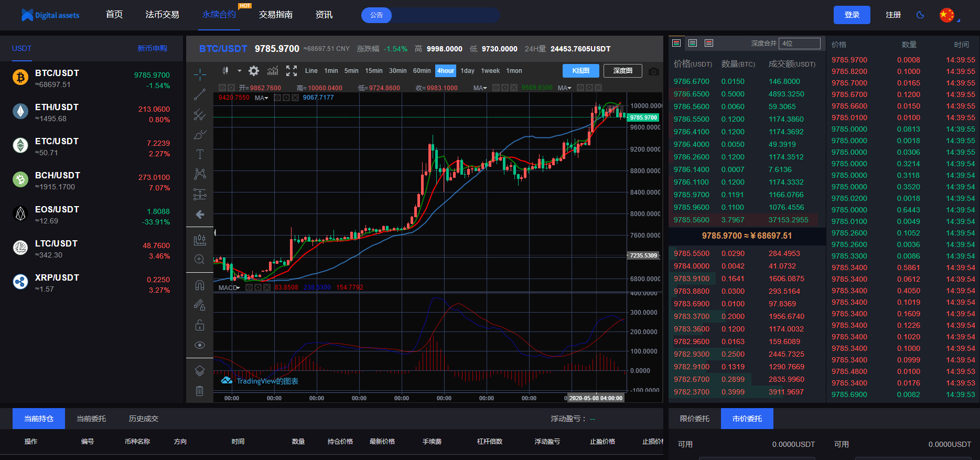Toggle main price series visibility eye

click(x=222, y=88)
